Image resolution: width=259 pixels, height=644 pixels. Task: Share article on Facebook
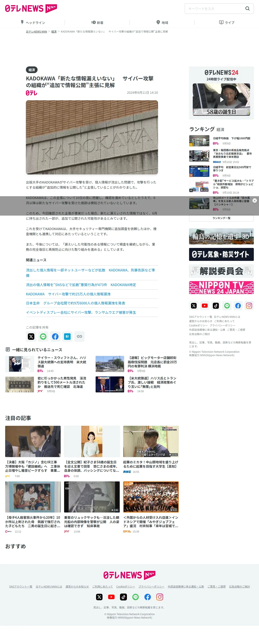coord(55,336)
